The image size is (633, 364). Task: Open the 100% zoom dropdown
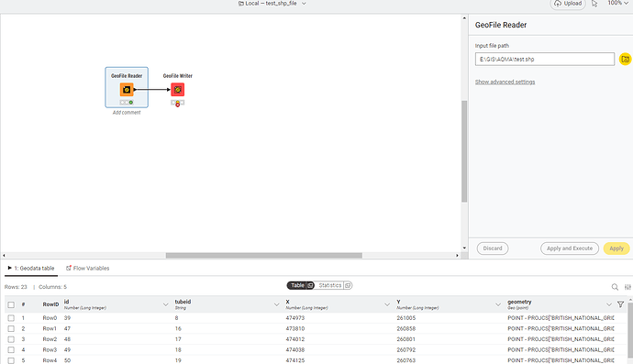click(x=618, y=4)
